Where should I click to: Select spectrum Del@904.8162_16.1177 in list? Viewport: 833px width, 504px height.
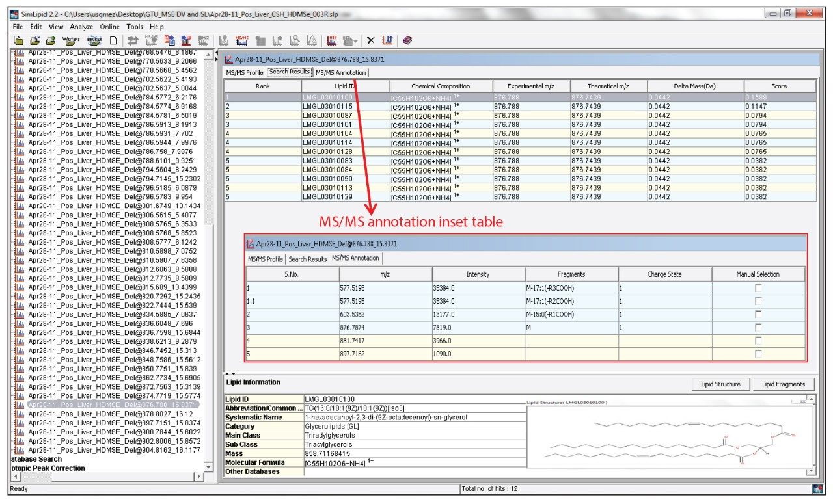[x=114, y=449]
